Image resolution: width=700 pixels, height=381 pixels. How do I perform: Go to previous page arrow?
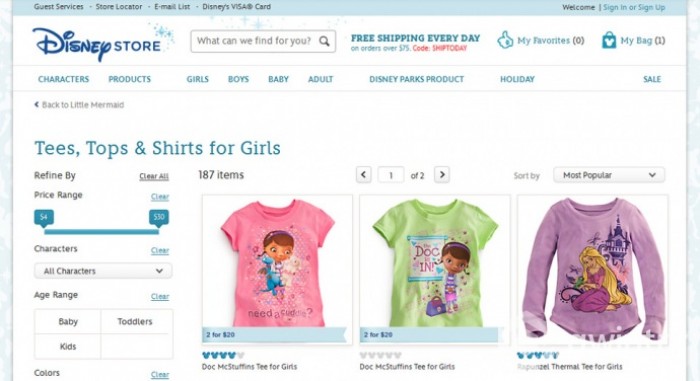pos(363,175)
